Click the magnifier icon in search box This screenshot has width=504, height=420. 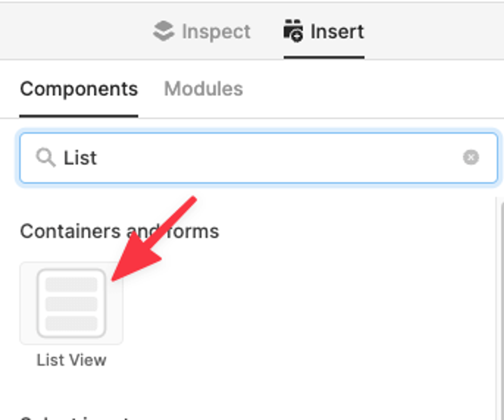(x=45, y=158)
